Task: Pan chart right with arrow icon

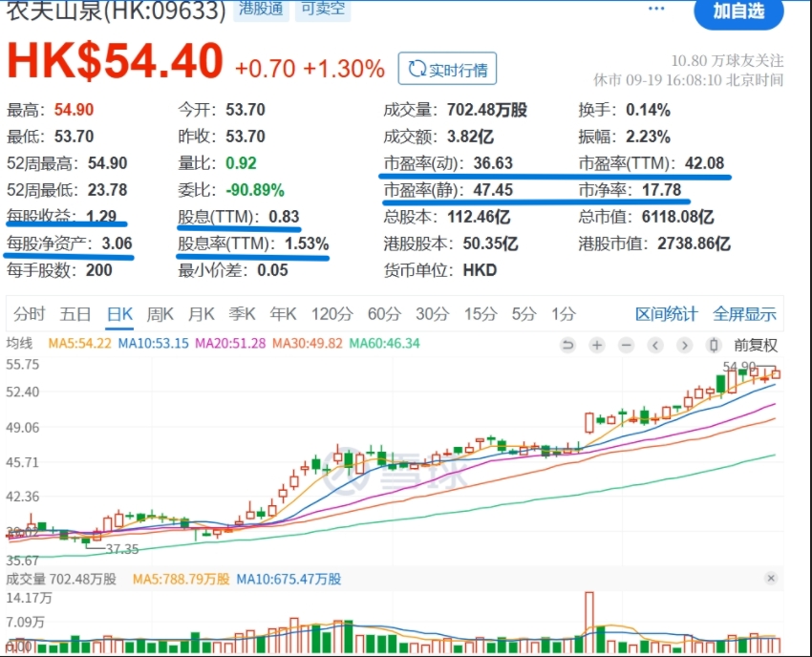Action: pyautogui.click(x=685, y=345)
